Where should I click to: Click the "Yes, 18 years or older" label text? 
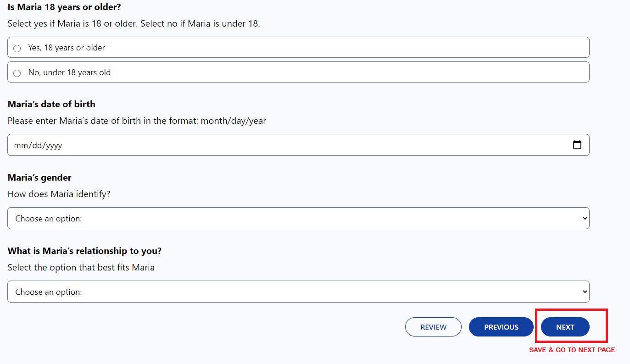67,48
